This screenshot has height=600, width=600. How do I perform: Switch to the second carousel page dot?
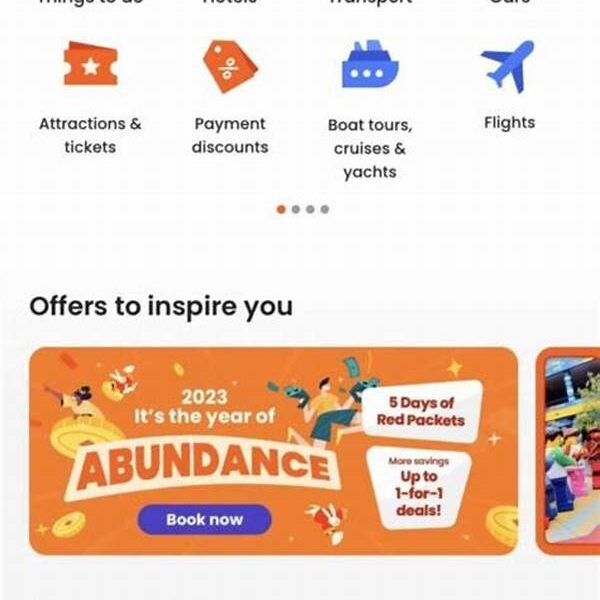[295, 209]
